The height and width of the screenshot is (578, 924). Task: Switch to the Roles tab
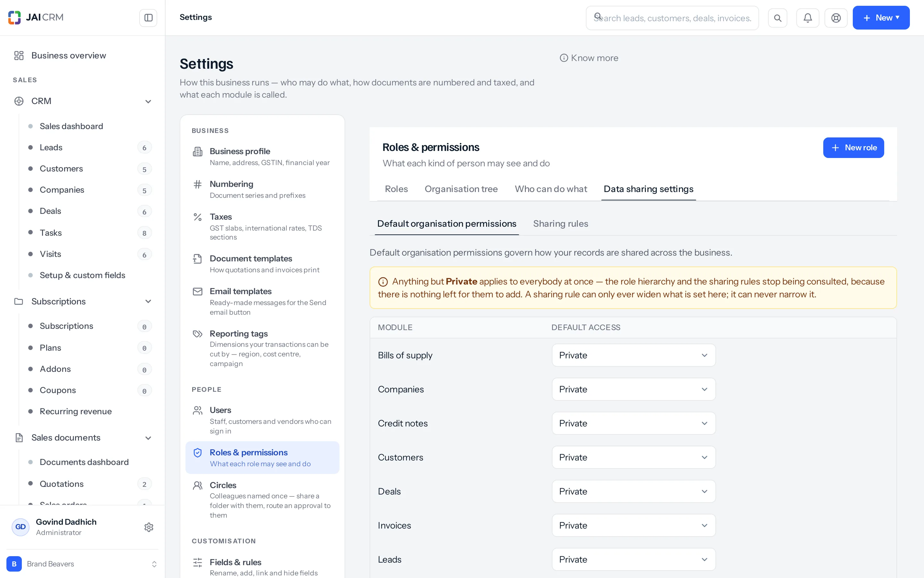tap(396, 189)
